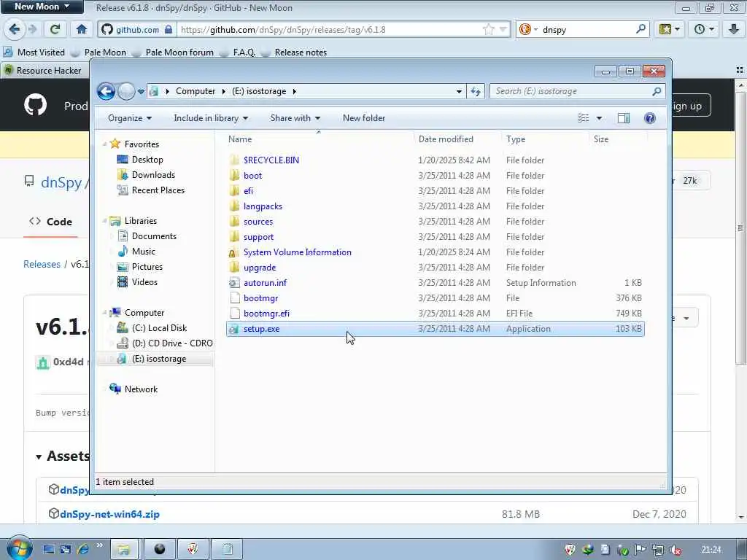The height and width of the screenshot is (560, 747).
Task: Open the Explorer address bar history dropdown
Action: pos(459,91)
